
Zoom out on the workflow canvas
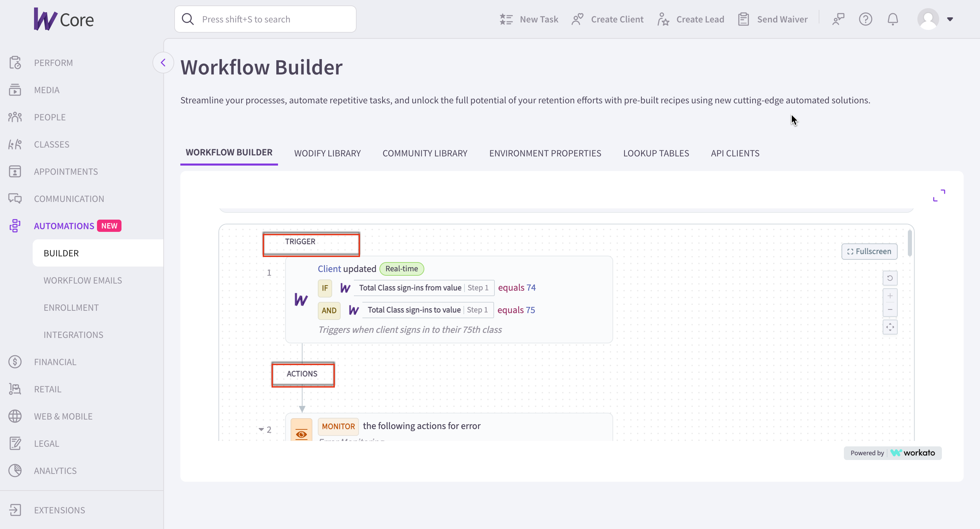(890, 310)
